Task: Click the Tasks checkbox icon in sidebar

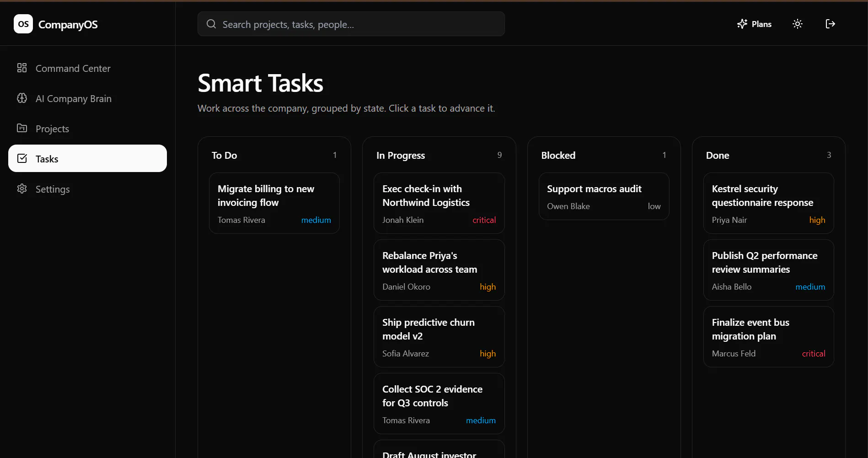Action: pos(22,158)
